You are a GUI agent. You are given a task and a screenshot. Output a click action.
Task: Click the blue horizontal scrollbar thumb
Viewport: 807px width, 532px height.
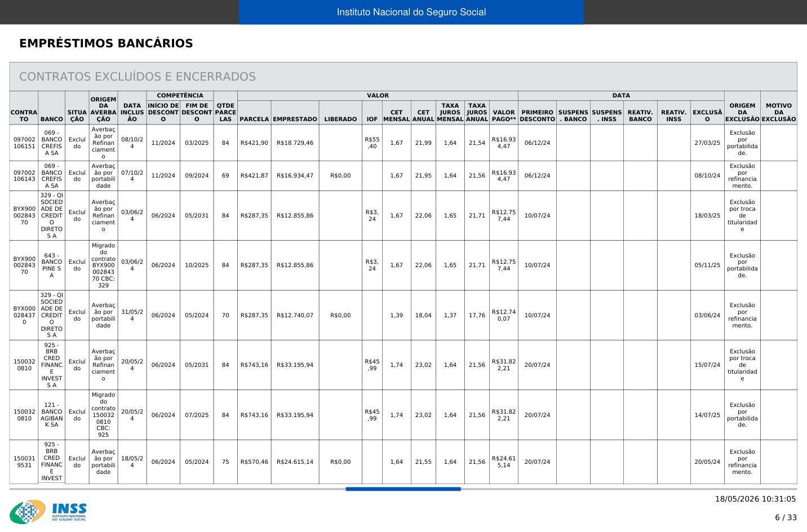pos(403,489)
